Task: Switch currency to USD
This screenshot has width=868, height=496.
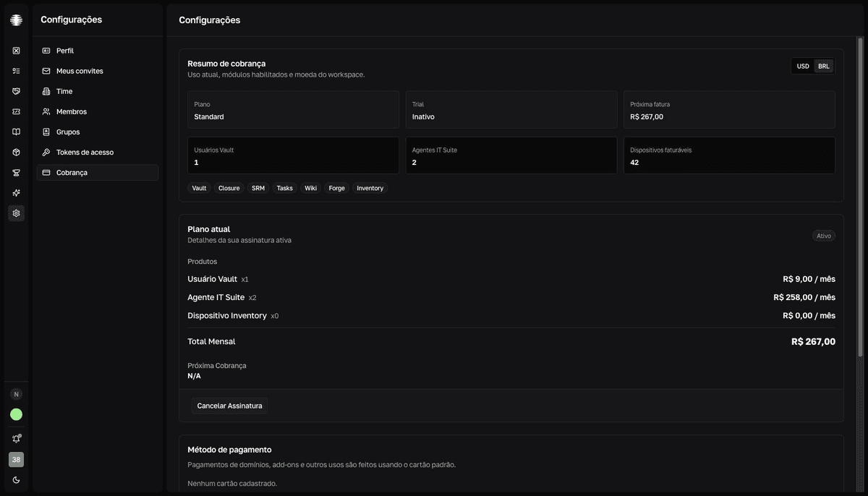Action: tap(803, 66)
